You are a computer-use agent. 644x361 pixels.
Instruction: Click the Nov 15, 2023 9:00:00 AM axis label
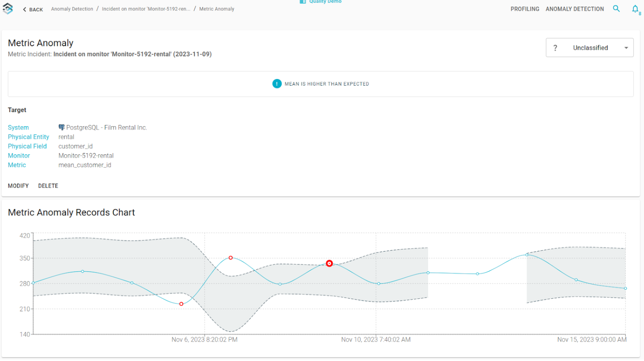pyautogui.click(x=592, y=340)
